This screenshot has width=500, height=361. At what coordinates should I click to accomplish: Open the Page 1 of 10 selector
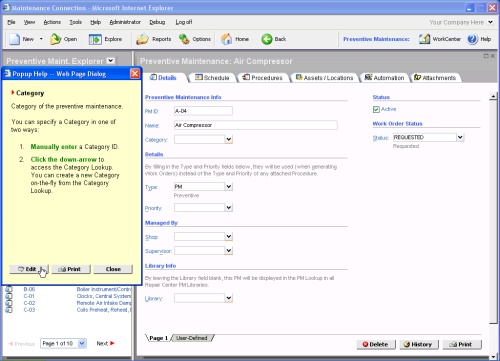coord(64,343)
